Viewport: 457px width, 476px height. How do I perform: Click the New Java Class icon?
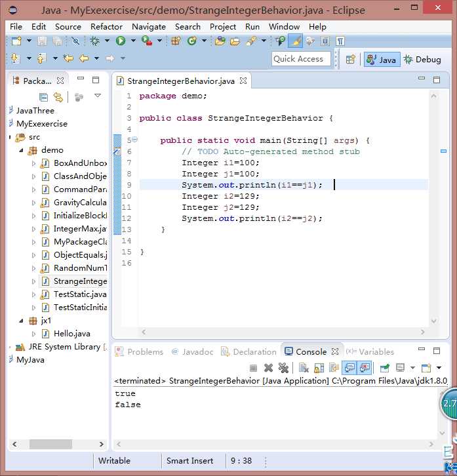192,41
